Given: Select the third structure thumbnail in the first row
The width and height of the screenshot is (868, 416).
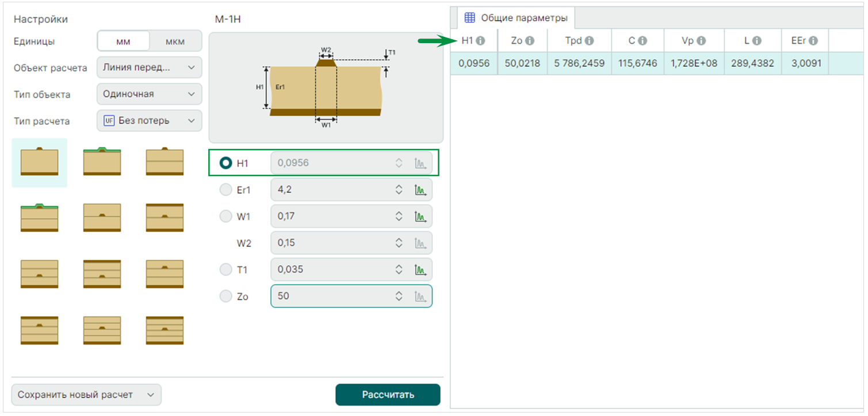Looking at the screenshot, I should tap(165, 162).
